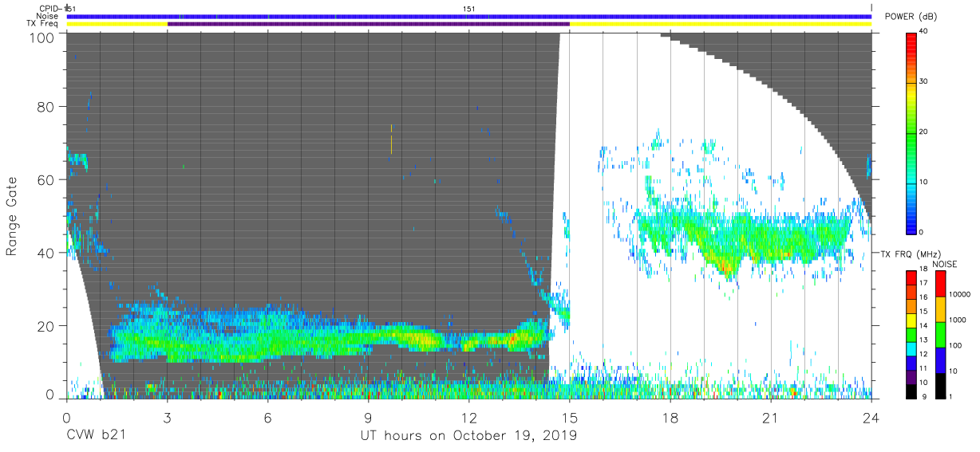
Task: Click the TX FRQ frequency color bar
Action: [x=911, y=334]
